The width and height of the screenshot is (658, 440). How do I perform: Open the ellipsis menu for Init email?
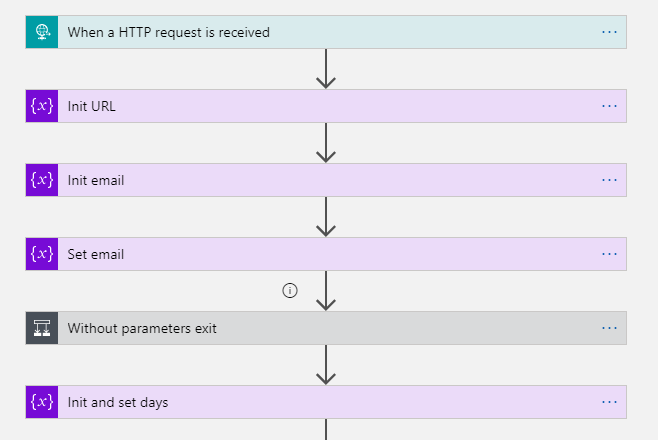point(609,180)
